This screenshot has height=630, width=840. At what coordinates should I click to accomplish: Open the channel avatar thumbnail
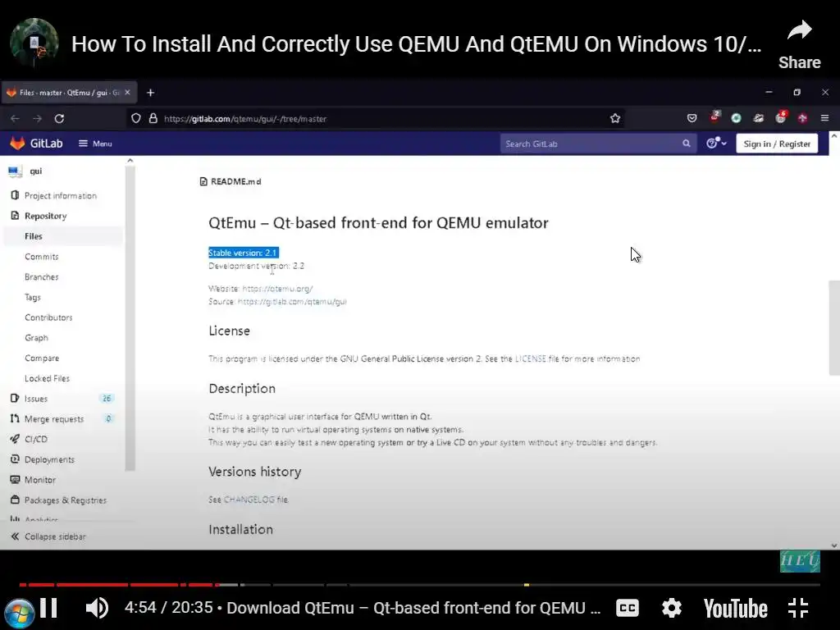point(34,43)
